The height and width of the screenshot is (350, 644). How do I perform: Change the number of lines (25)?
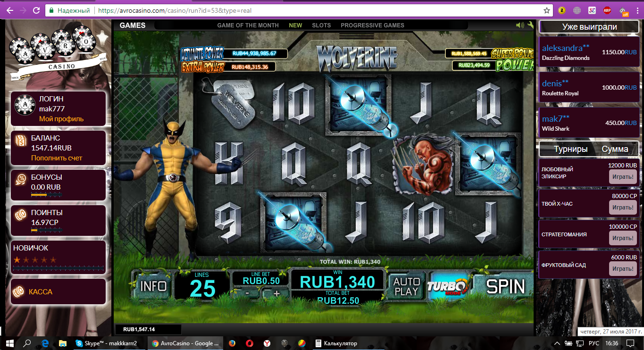[202, 286]
